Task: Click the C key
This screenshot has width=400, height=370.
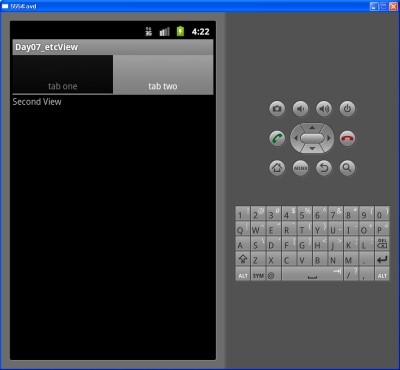Action: (289, 259)
